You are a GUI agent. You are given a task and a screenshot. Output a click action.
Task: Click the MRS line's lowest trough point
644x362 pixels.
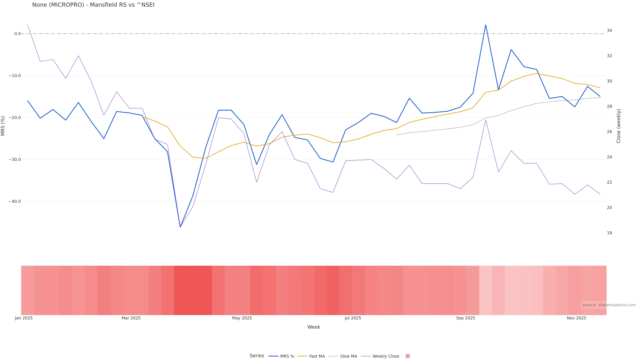point(180,227)
